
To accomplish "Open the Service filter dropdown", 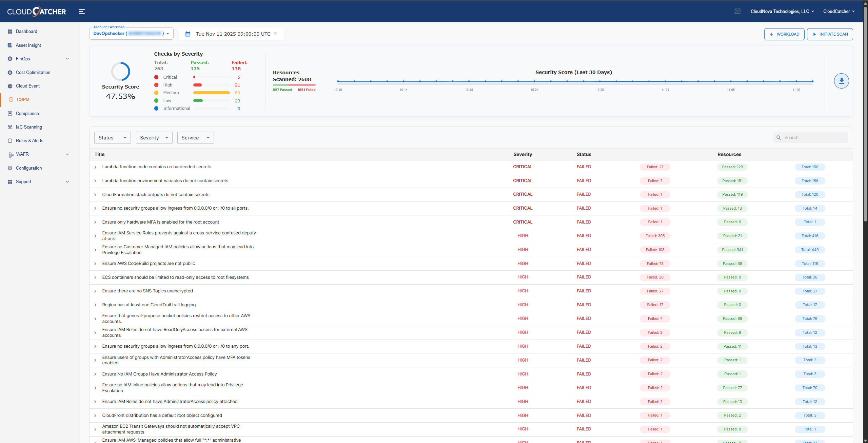I will pos(195,137).
